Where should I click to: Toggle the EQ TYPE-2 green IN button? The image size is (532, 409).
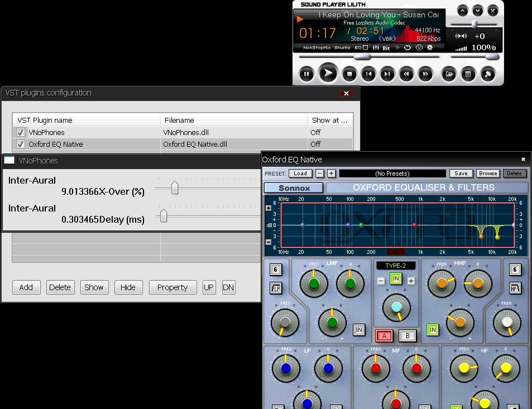pyautogui.click(x=396, y=279)
